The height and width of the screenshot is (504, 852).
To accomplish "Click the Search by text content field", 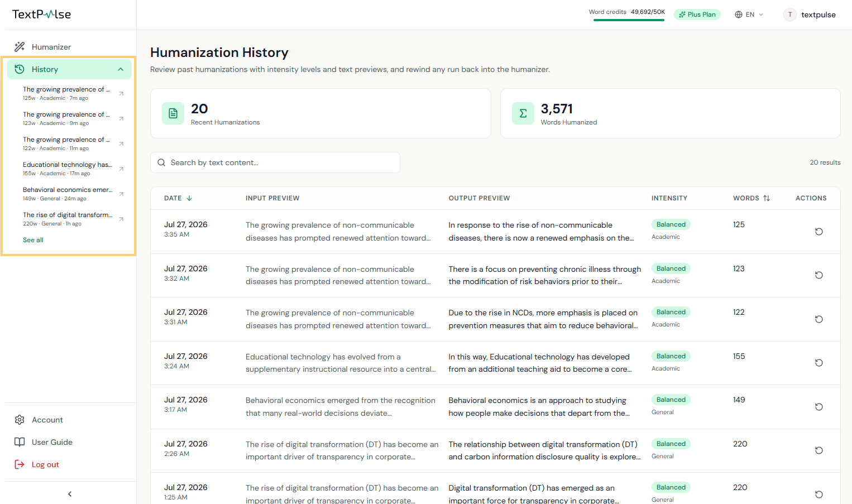I will (275, 162).
